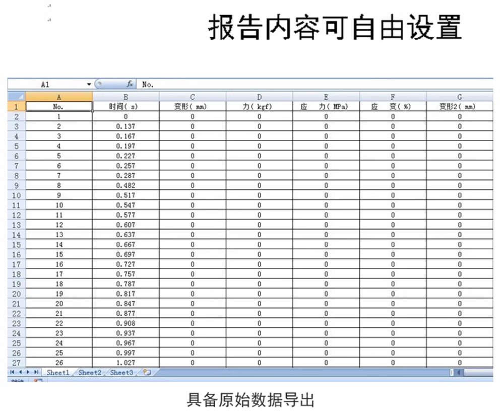Jump to first sheet with navigation arrow
This screenshot has height=420, width=504.
(12, 372)
